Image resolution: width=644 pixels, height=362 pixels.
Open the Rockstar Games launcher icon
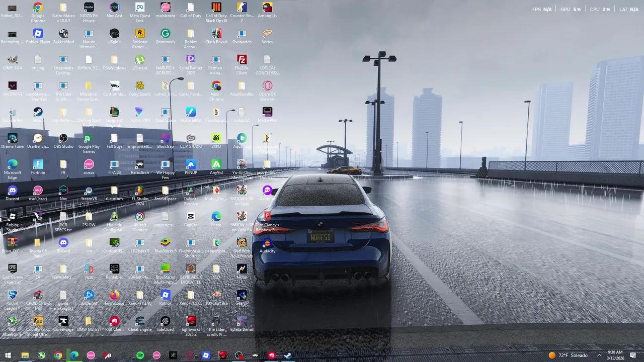(x=140, y=39)
